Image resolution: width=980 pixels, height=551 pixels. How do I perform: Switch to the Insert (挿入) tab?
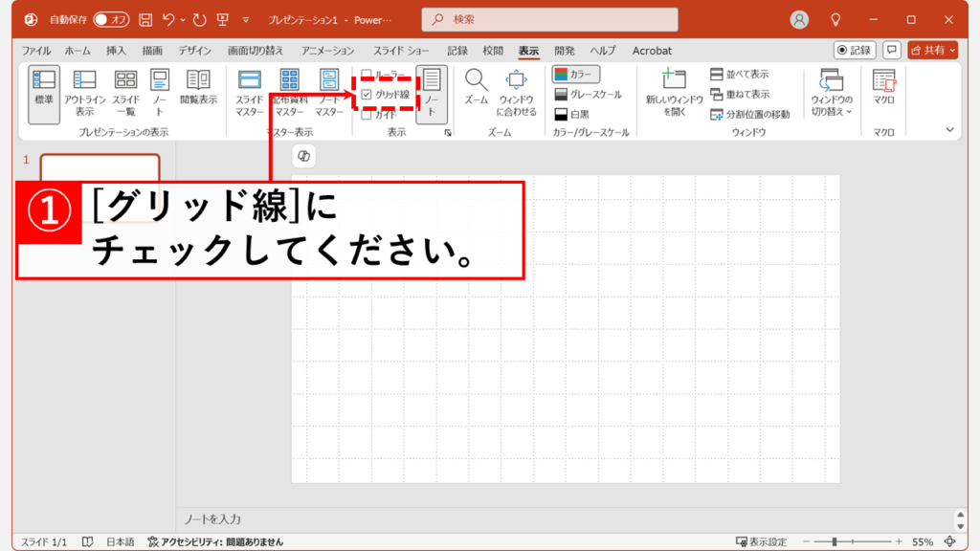tap(116, 51)
